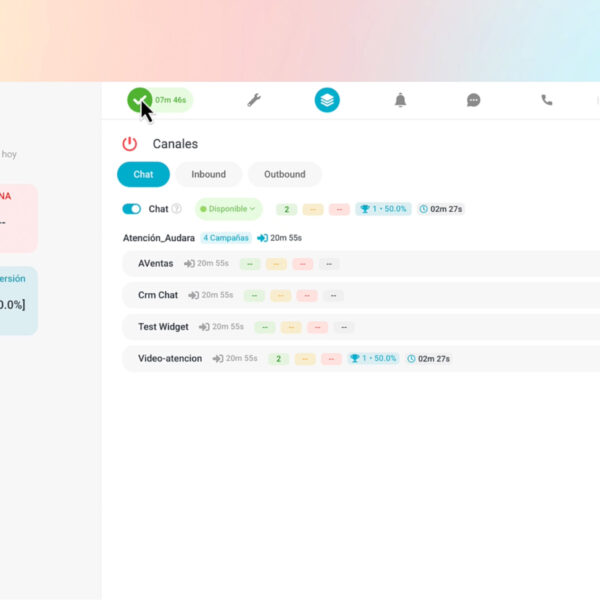Image resolution: width=600 pixels, height=600 pixels.
Task: Click the green checkmark status icon
Action: pyautogui.click(x=139, y=100)
